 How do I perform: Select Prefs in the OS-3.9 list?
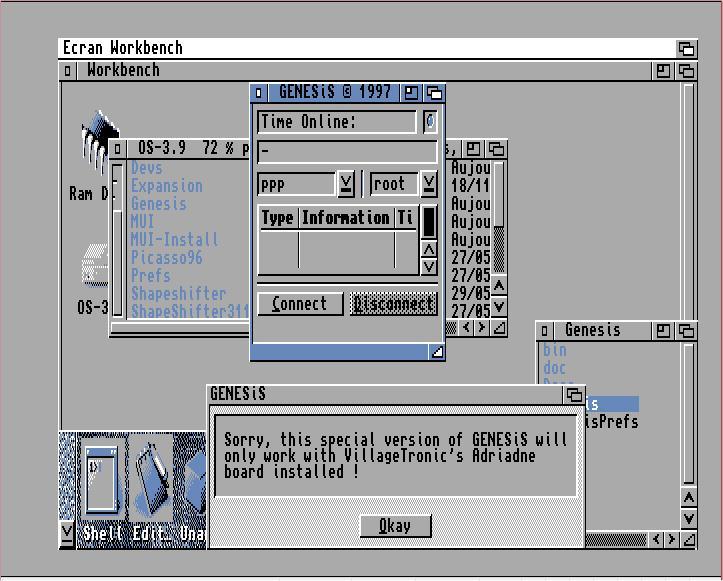[150, 276]
